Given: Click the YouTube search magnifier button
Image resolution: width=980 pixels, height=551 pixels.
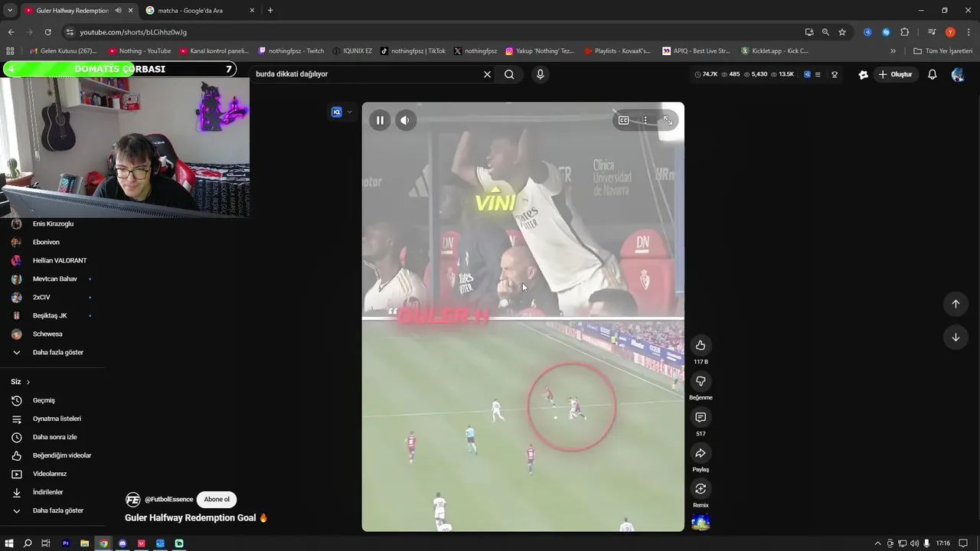Looking at the screenshot, I should (509, 74).
